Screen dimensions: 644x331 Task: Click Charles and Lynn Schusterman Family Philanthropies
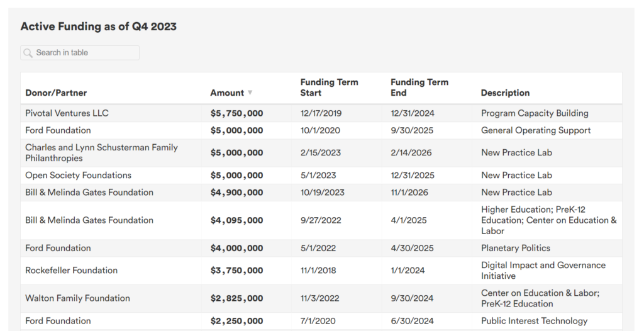point(101,152)
